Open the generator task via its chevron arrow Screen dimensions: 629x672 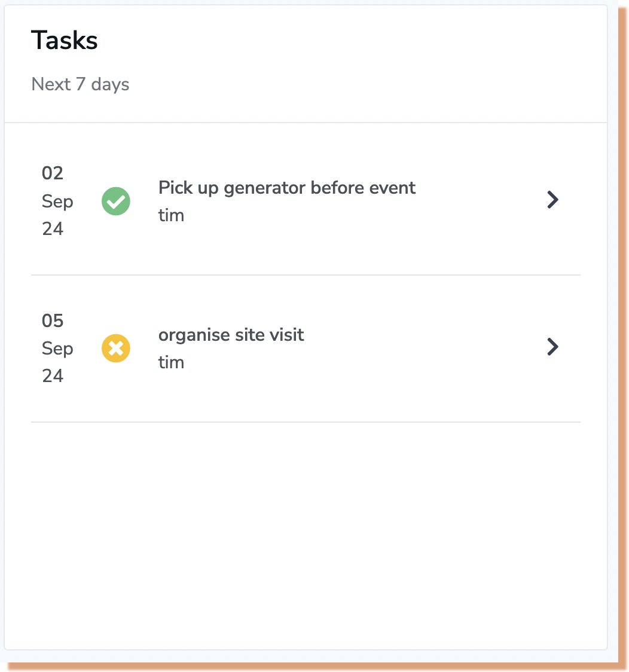[552, 200]
